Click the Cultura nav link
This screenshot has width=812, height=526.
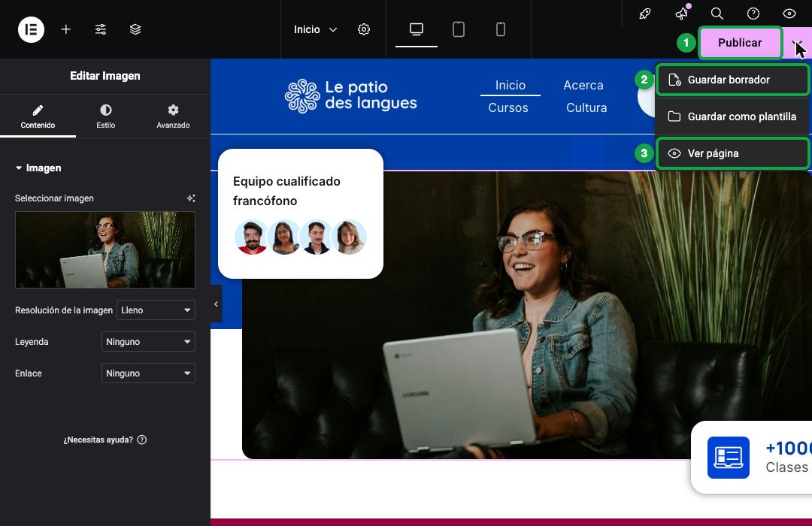[x=586, y=107]
